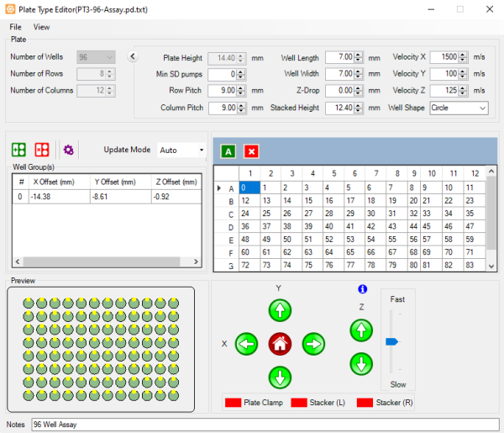Image resolution: width=504 pixels, height=433 pixels.
Task: Click Z Offset value -0.92
Action: tap(176, 197)
